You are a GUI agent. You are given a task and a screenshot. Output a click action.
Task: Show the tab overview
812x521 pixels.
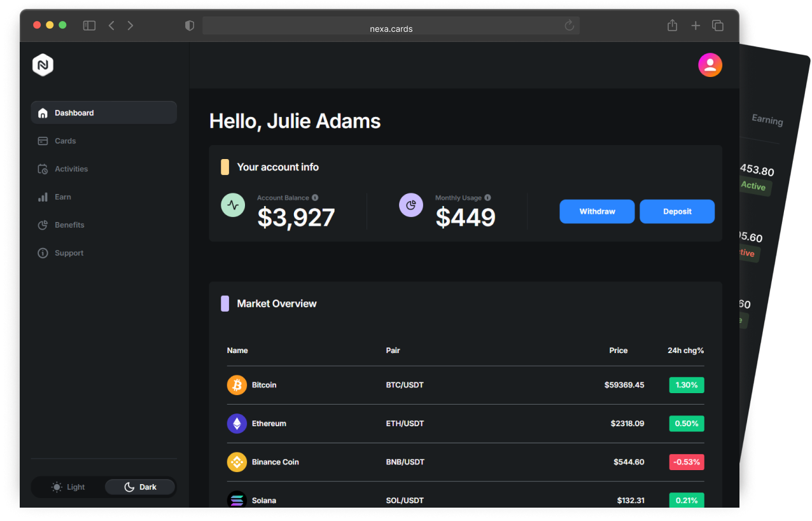click(x=718, y=25)
